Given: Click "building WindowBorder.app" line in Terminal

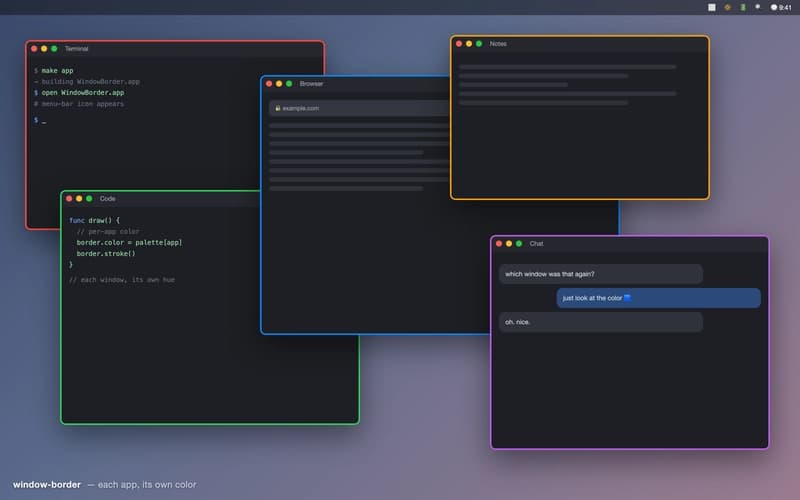Looking at the screenshot, I should [87, 82].
